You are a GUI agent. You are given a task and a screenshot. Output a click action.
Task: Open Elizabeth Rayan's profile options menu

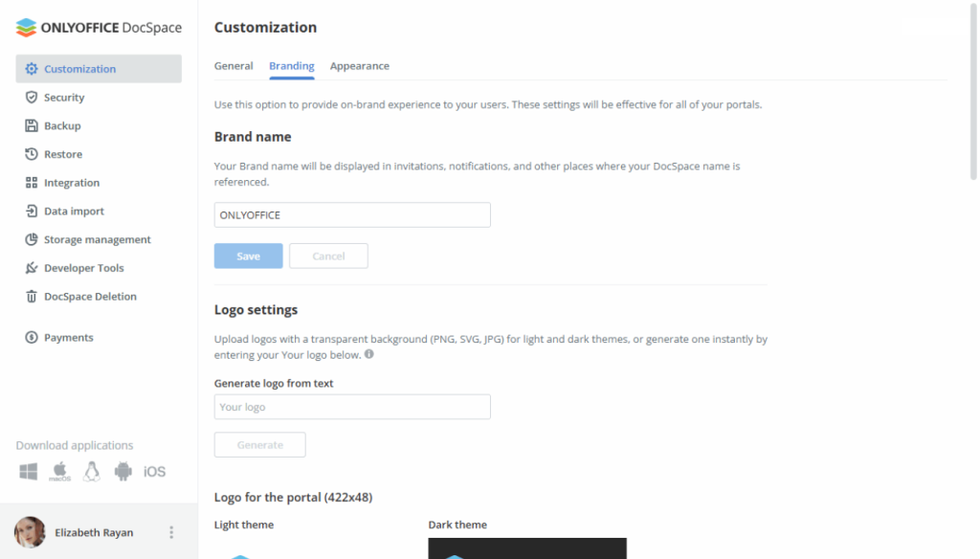point(169,532)
